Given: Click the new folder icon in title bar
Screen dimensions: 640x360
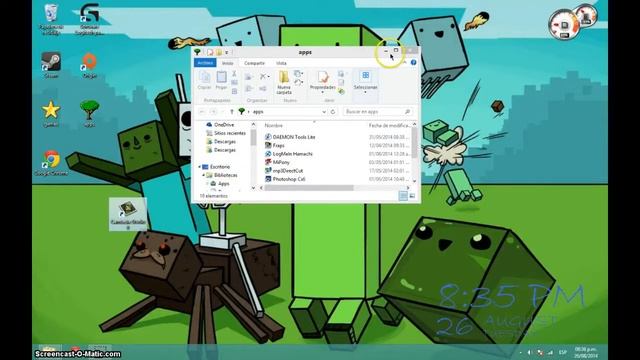Looking at the screenshot, I should click(x=218, y=52).
